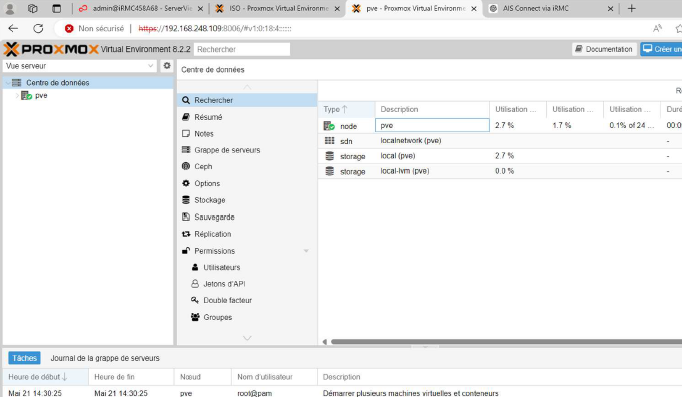Open the Documentation button
Screen dimensions: 682x397
click(604, 49)
